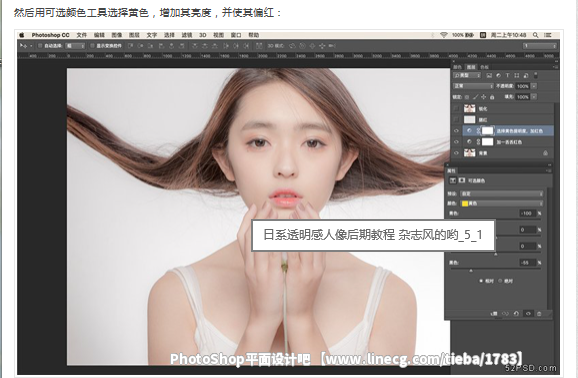The image size is (578, 378).
Task: Click the selective color adjustment icon in Properties
Action: pyautogui.click(x=453, y=180)
